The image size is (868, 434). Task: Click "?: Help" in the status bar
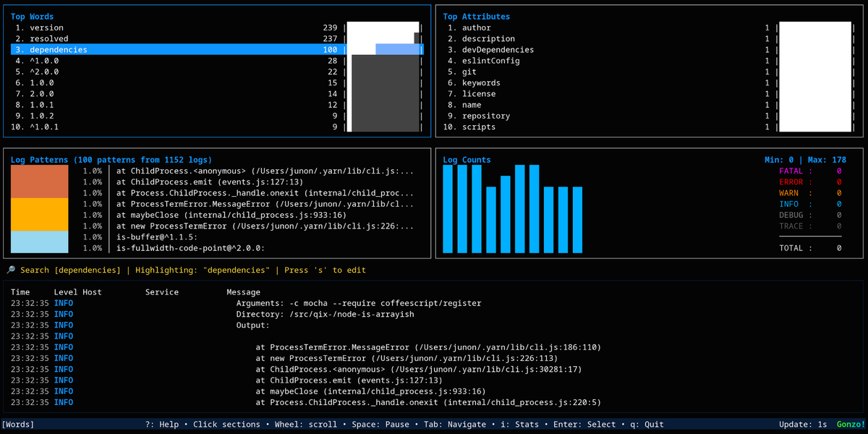162,425
